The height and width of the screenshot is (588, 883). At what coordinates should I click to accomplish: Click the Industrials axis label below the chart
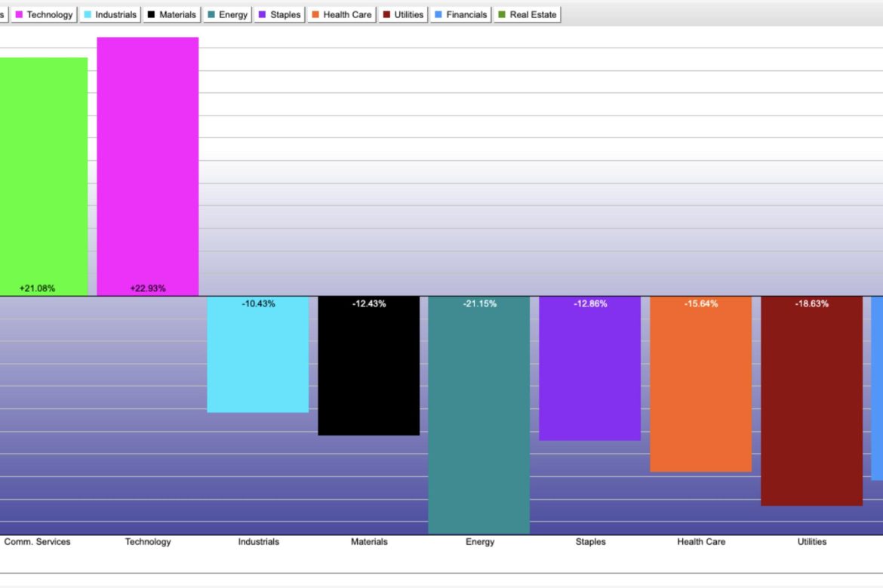(x=258, y=542)
